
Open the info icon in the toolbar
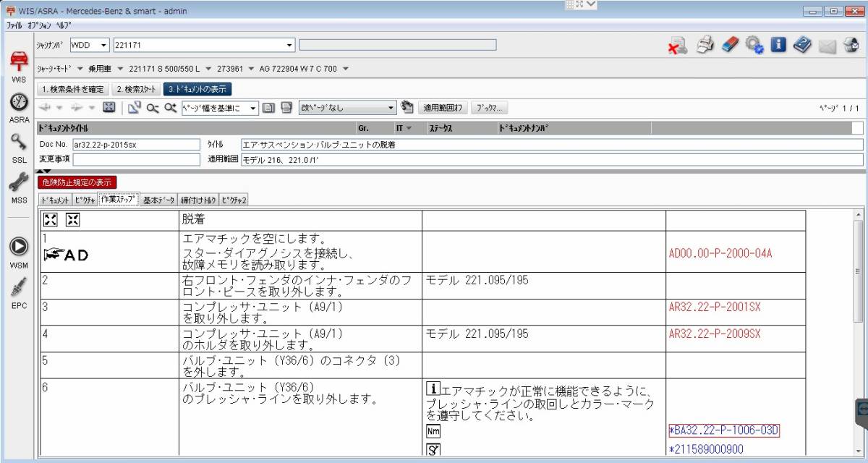777,44
